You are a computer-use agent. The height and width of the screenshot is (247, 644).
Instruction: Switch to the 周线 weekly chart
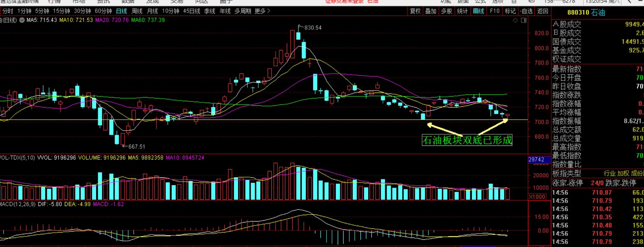coord(137,11)
